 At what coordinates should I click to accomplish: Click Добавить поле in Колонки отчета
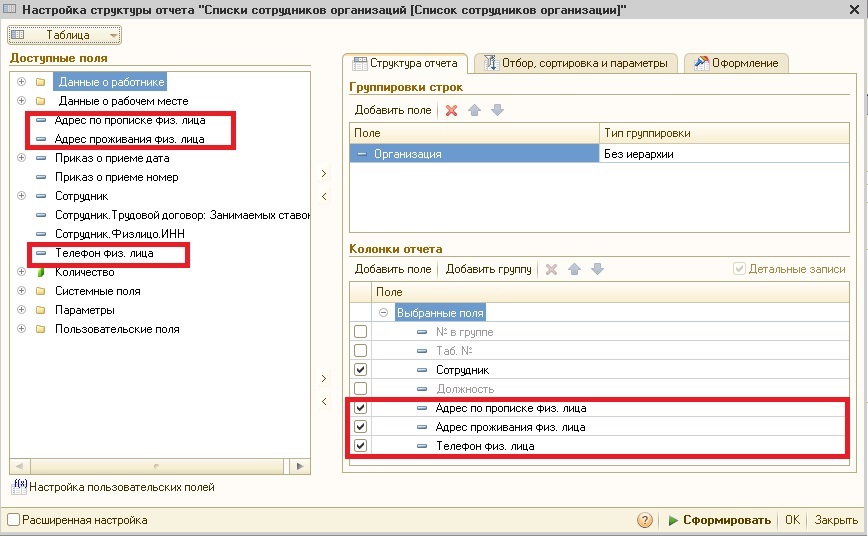point(393,269)
